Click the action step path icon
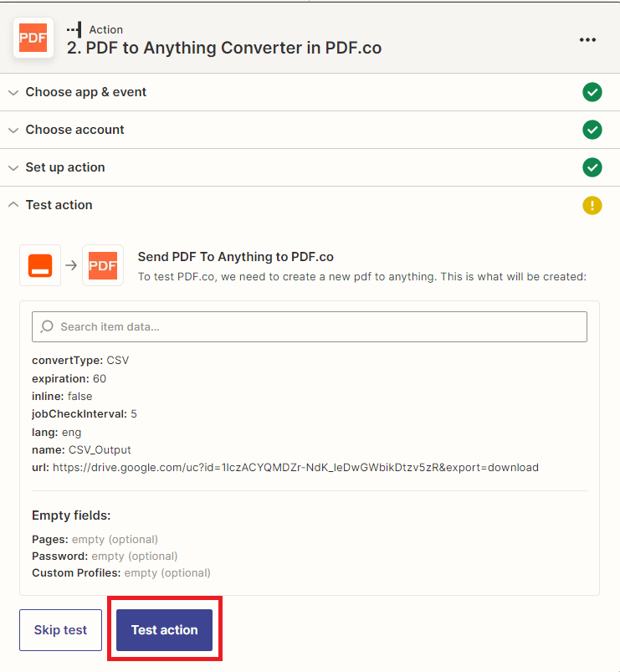The height and width of the screenshot is (672, 620). click(74, 30)
